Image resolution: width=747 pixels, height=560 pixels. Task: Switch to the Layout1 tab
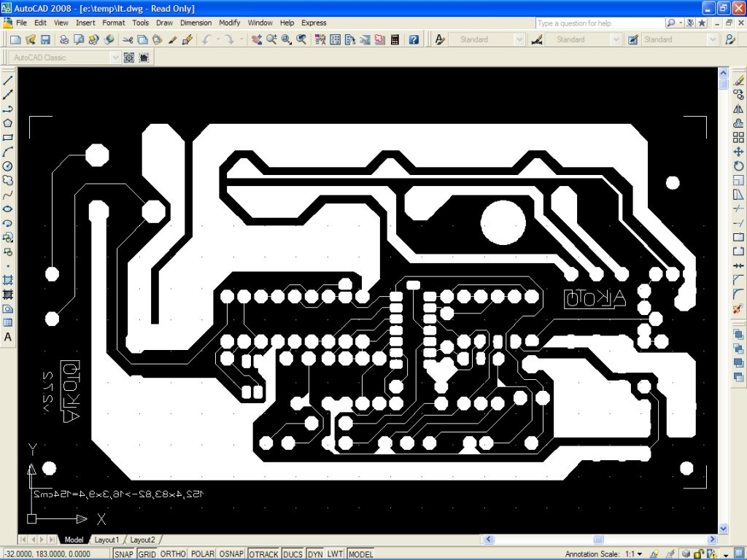(x=107, y=540)
